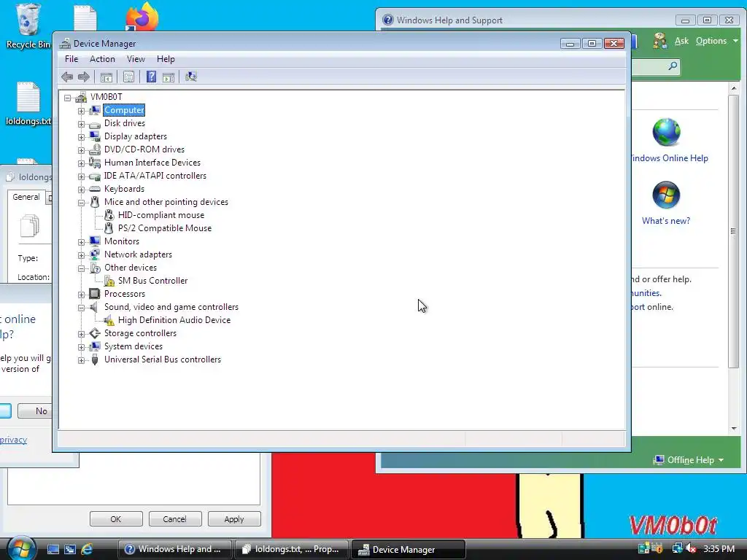Switch to Windows Help and Support taskbar button

pos(175,549)
